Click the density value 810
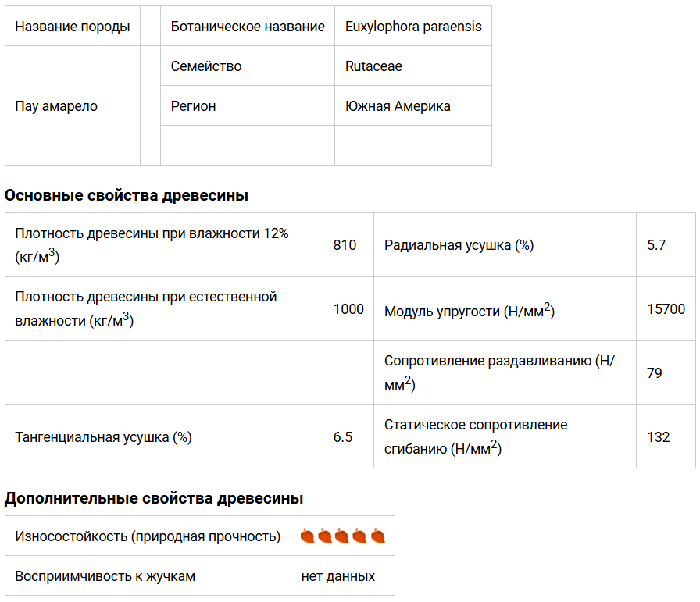 click(x=345, y=245)
